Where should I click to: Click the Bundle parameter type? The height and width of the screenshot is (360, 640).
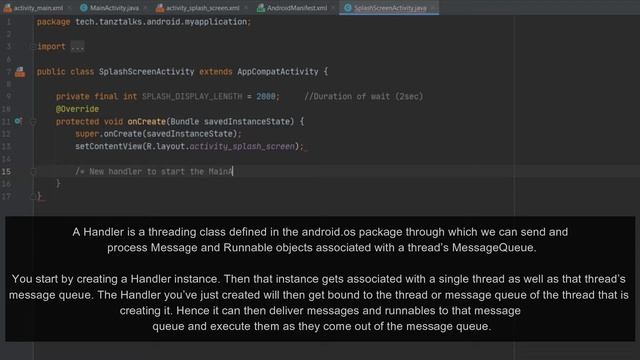click(184, 122)
